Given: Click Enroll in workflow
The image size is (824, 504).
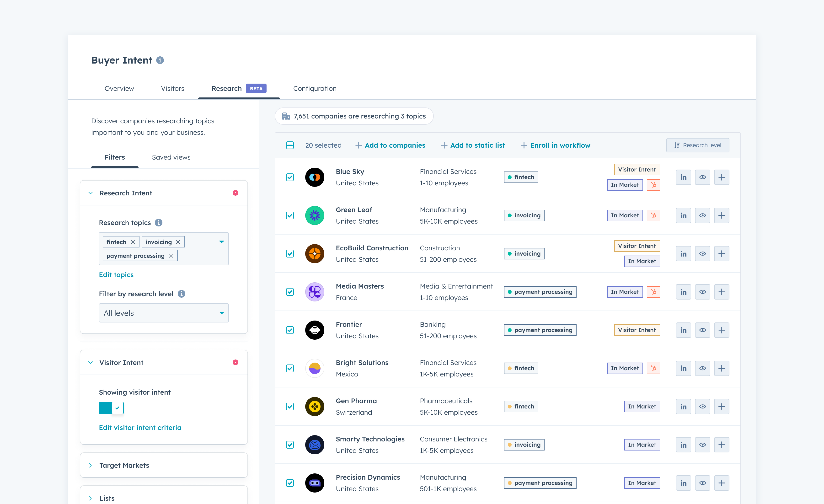Looking at the screenshot, I should (556, 145).
